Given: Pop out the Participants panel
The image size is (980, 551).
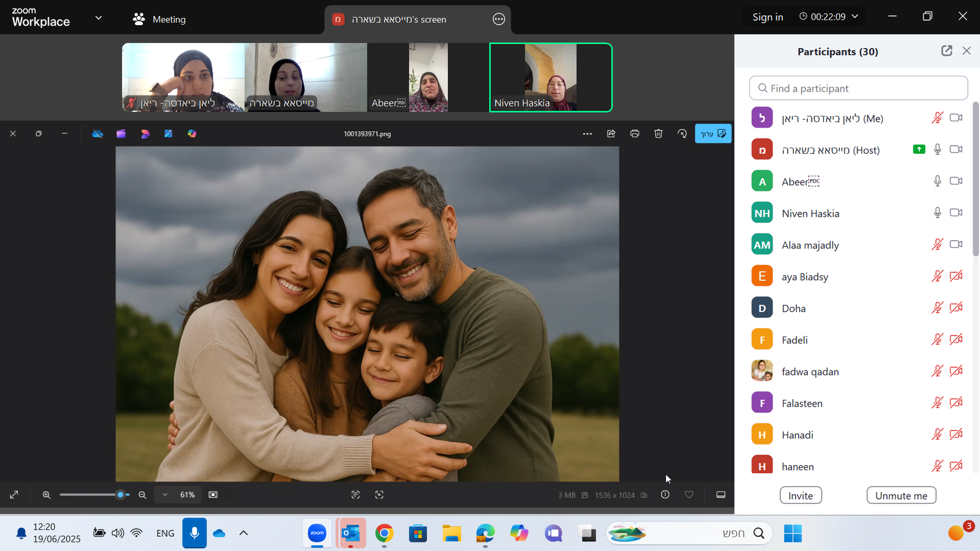Looking at the screenshot, I should (x=946, y=51).
